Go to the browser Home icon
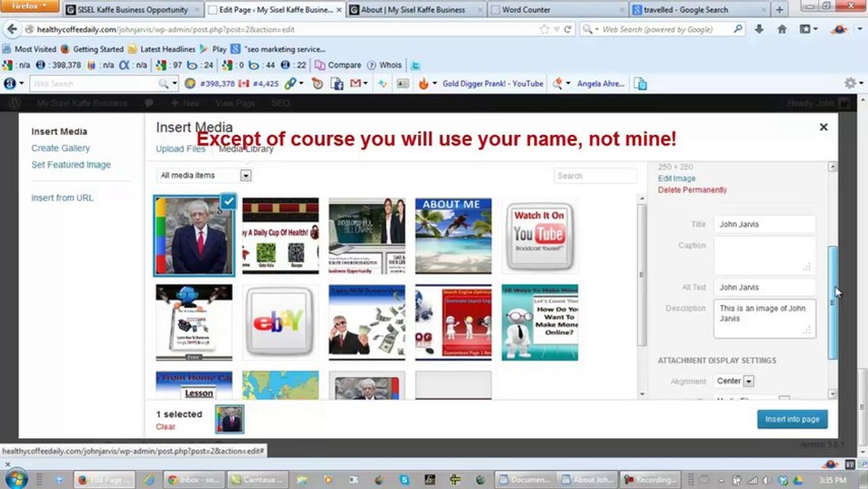 pos(782,29)
